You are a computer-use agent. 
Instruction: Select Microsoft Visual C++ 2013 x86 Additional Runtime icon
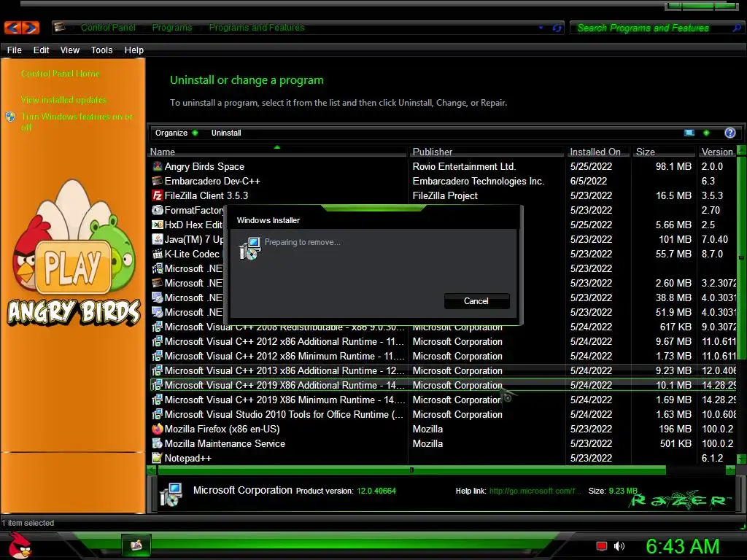point(158,370)
